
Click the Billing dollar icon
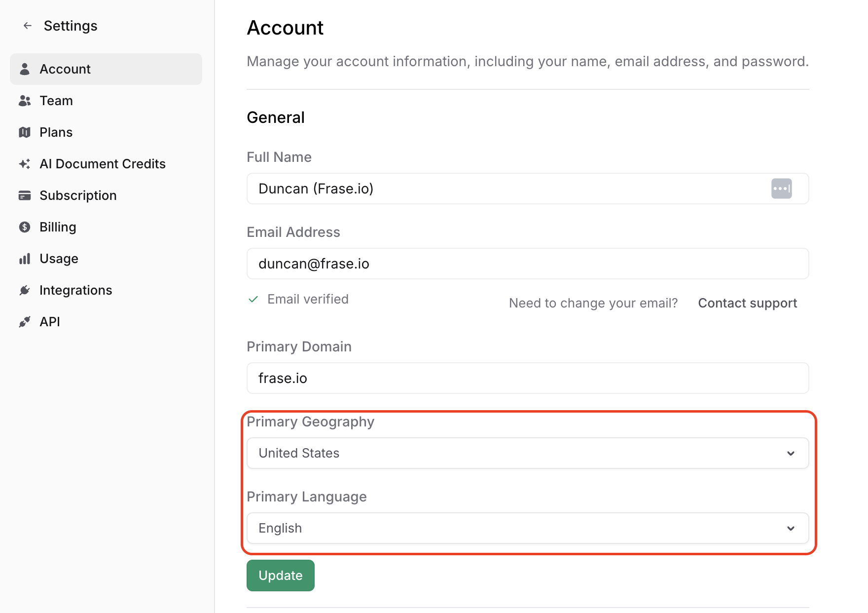25,227
